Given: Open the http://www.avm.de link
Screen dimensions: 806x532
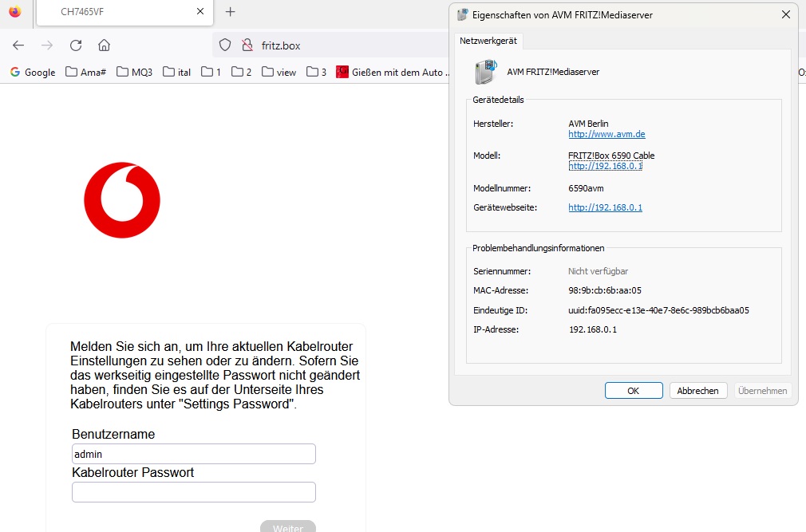Looking at the screenshot, I should pos(606,134).
